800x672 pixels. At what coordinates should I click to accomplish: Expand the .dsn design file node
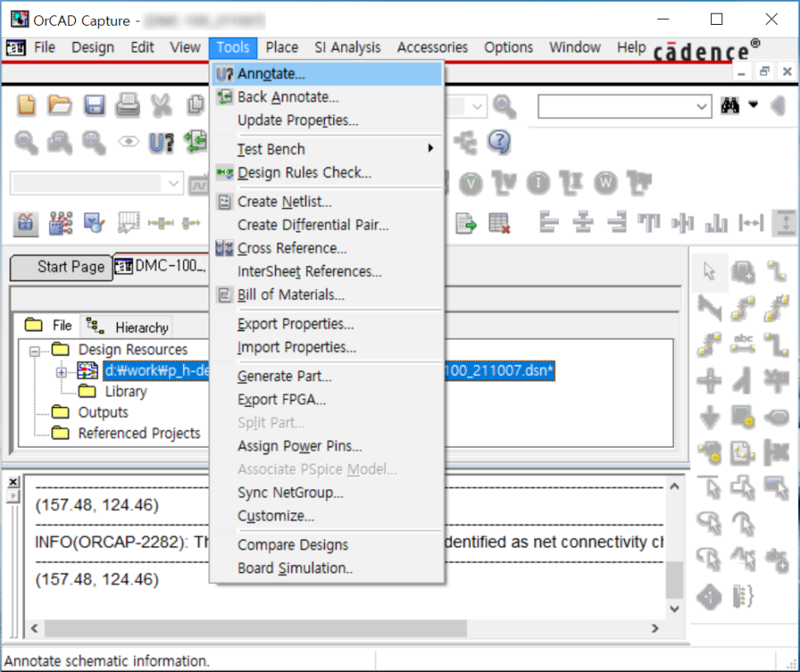click(62, 373)
